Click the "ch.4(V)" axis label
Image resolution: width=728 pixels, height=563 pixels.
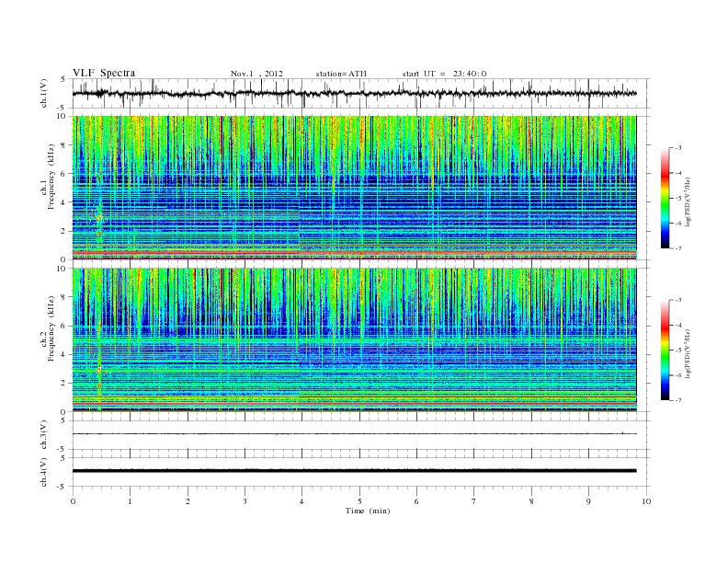pos(43,472)
